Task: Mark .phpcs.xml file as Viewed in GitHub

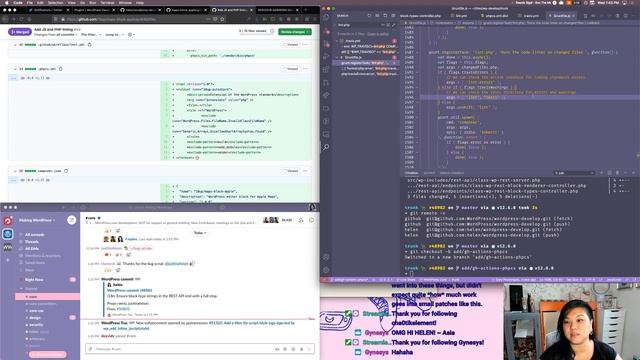Action: click(291, 69)
